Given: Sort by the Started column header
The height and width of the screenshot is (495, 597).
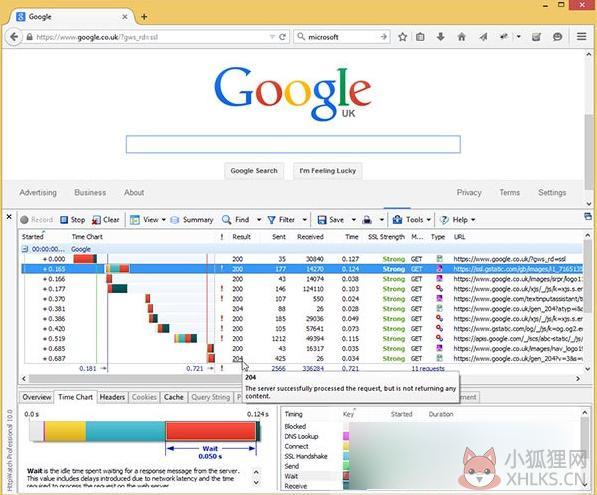Looking at the screenshot, I should [x=33, y=236].
